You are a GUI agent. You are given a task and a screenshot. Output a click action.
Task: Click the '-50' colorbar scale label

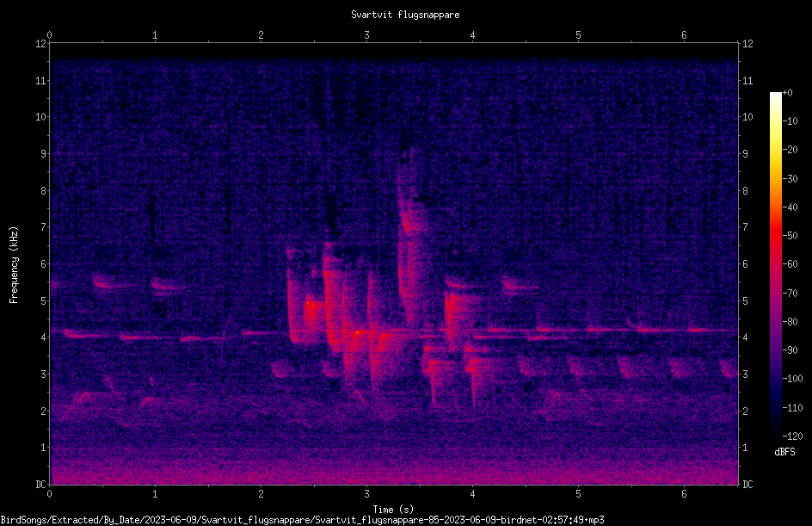pos(790,236)
